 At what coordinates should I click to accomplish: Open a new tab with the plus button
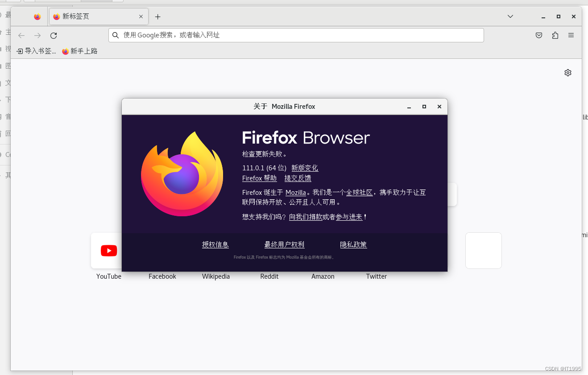click(158, 16)
